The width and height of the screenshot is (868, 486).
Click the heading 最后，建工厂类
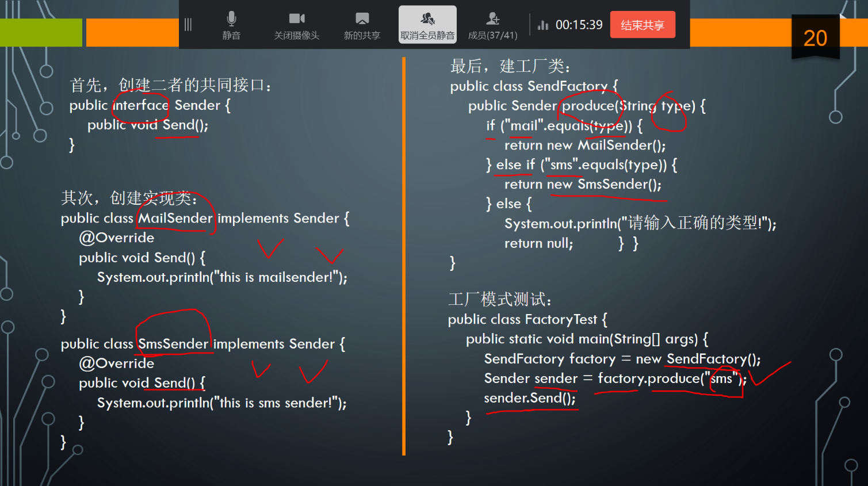tap(510, 67)
